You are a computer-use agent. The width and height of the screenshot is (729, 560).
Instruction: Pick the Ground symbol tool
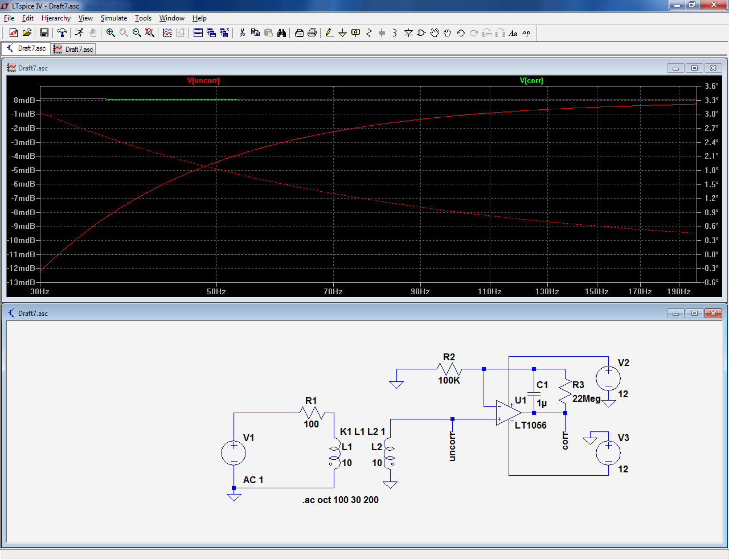coord(342,33)
